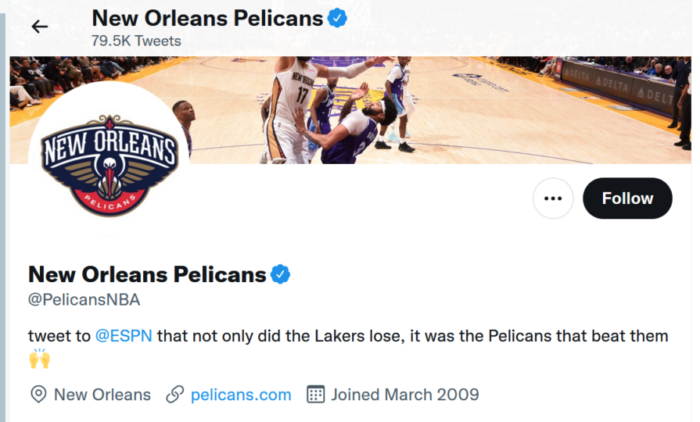Open the @ESPN mention in the bio
This screenshot has height=422, width=700.
[x=123, y=336]
